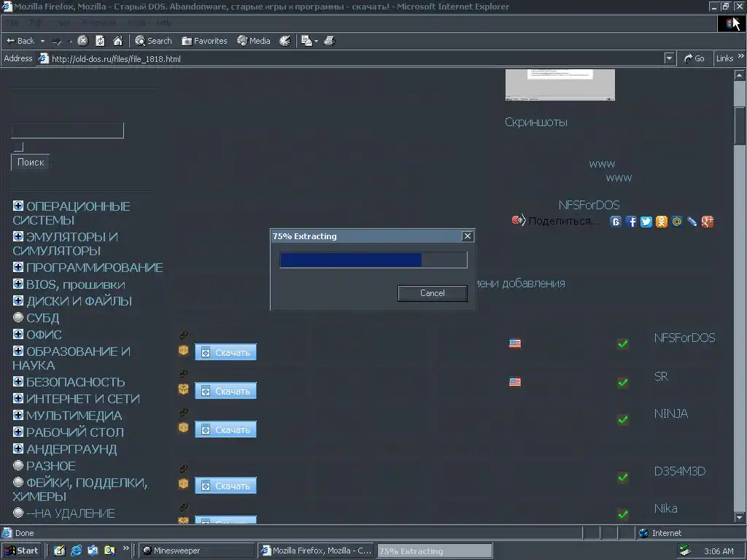Click the Forward arrow toolbar icon
The image size is (747, 560).
(x=57, y=42)
